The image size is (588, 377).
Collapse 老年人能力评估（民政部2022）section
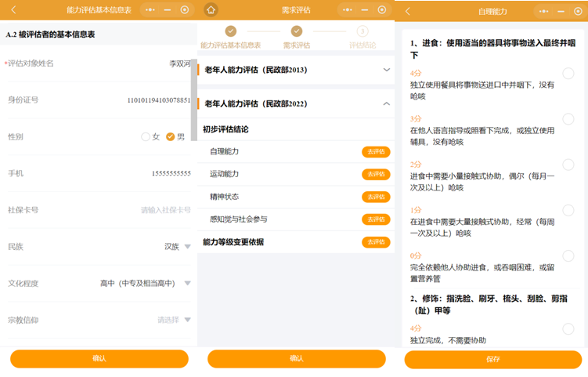386,103
